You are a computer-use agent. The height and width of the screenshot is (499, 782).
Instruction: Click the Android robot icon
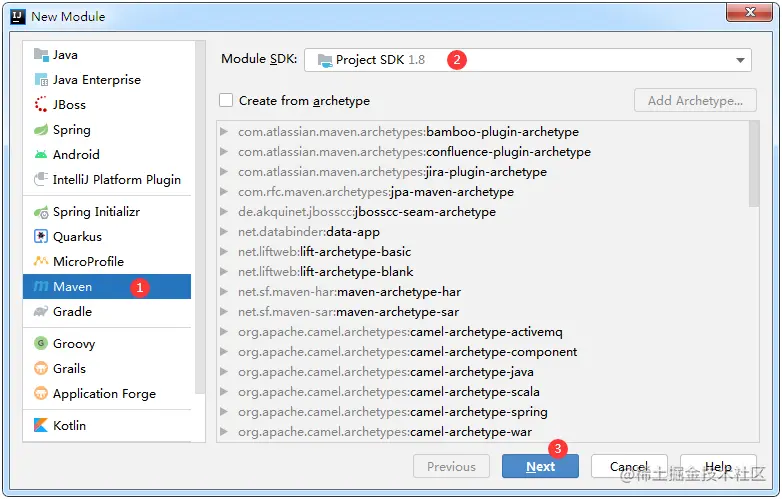[x=41, y=155]
